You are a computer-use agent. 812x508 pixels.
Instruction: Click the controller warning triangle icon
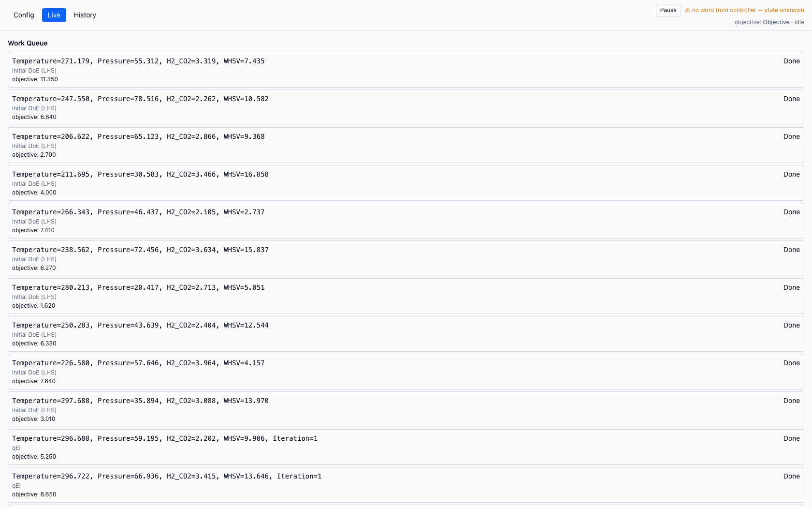[687, 10]
